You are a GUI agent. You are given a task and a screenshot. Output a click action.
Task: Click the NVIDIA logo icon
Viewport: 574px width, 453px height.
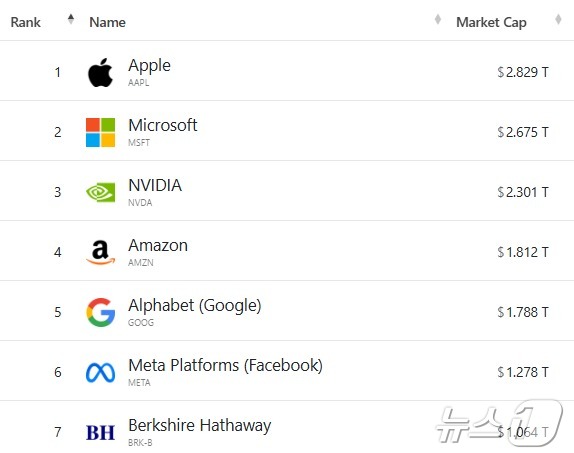click(x=100, y=192)
